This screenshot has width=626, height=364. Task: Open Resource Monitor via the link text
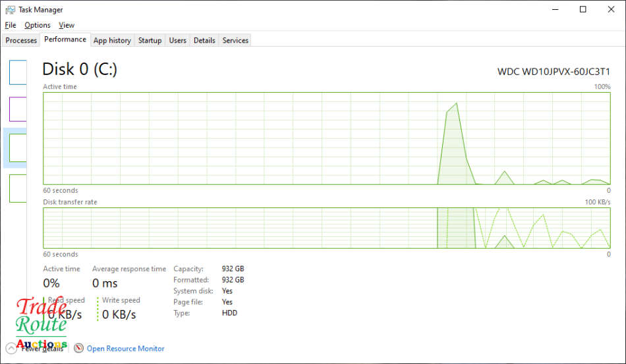(125, 349)
